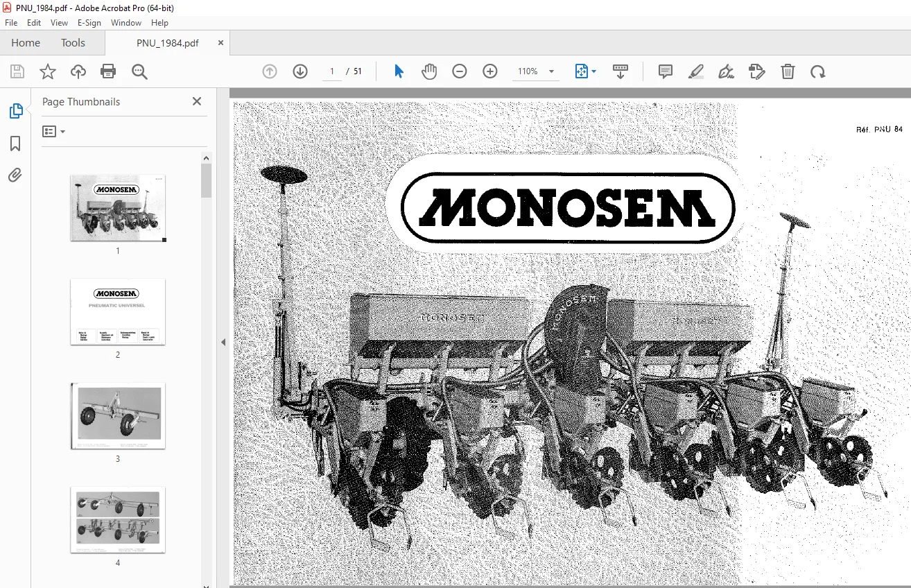Activate the Hand pan tool
The image size is (911, 588).
coord(429,71)
